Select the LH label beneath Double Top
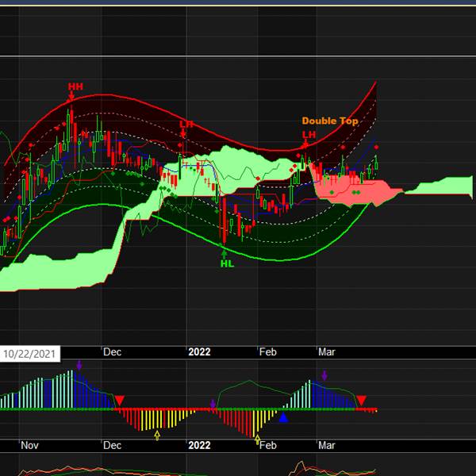The width and height of the screenshot is (476, 476). coord(309,135)
